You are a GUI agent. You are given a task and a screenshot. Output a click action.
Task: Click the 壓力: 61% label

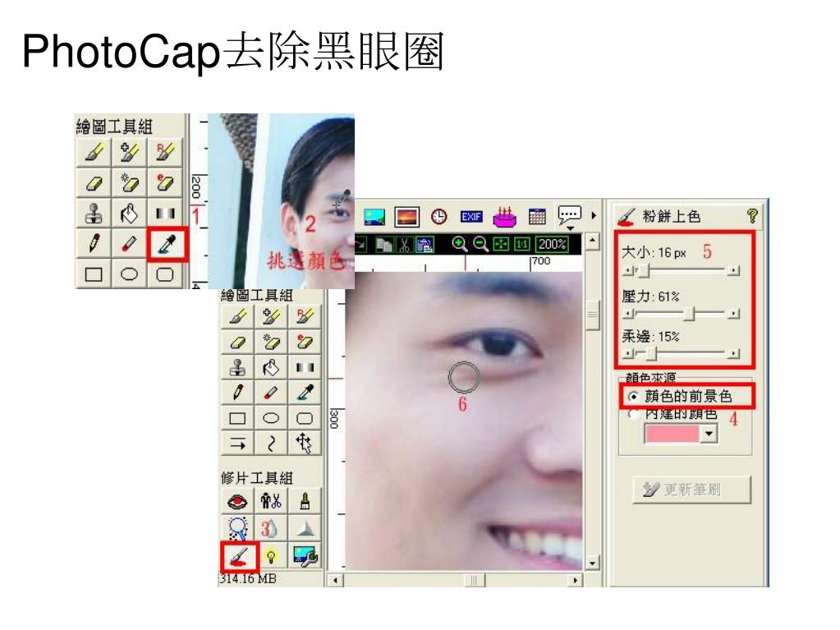pos(650,297)
